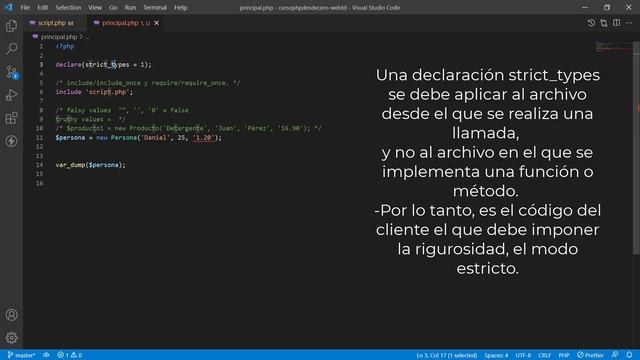Click line number 11 in the gutter
This screenshot has width=640, height=360.
(x=39, y=138)
